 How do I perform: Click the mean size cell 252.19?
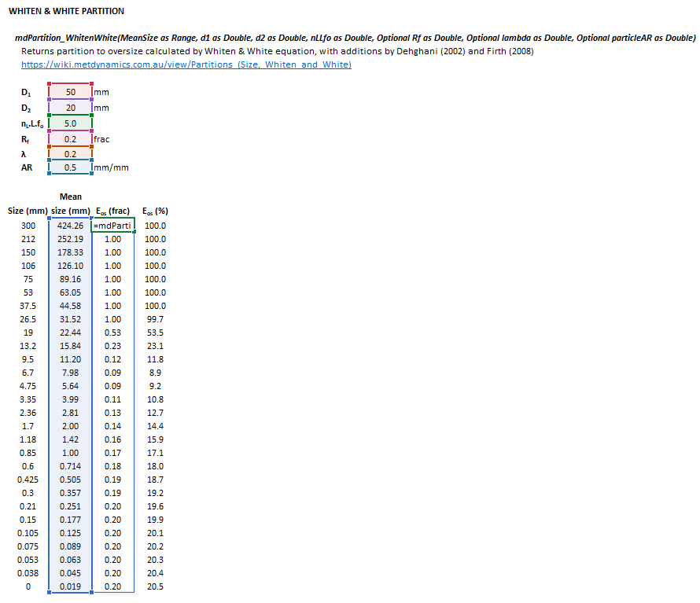click(69, 239)
